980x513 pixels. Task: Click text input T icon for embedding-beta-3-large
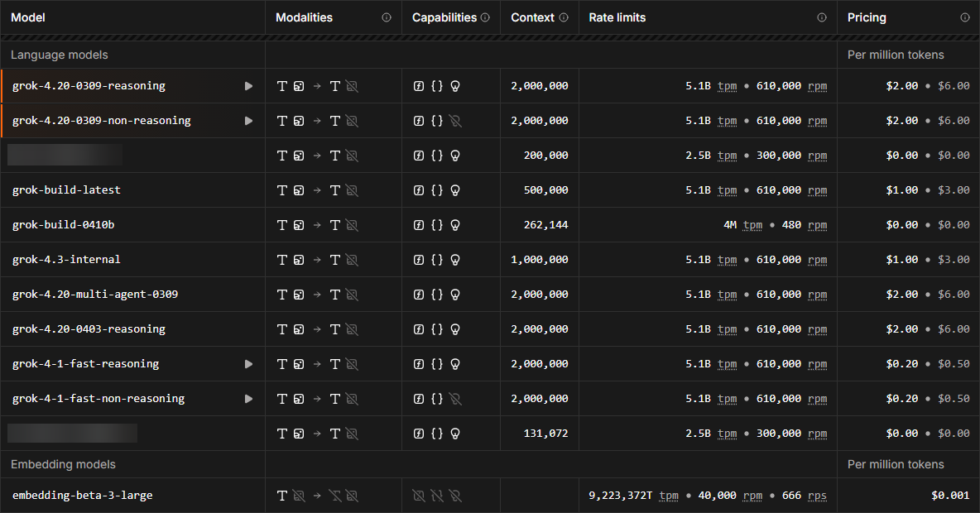coord(282,496)
